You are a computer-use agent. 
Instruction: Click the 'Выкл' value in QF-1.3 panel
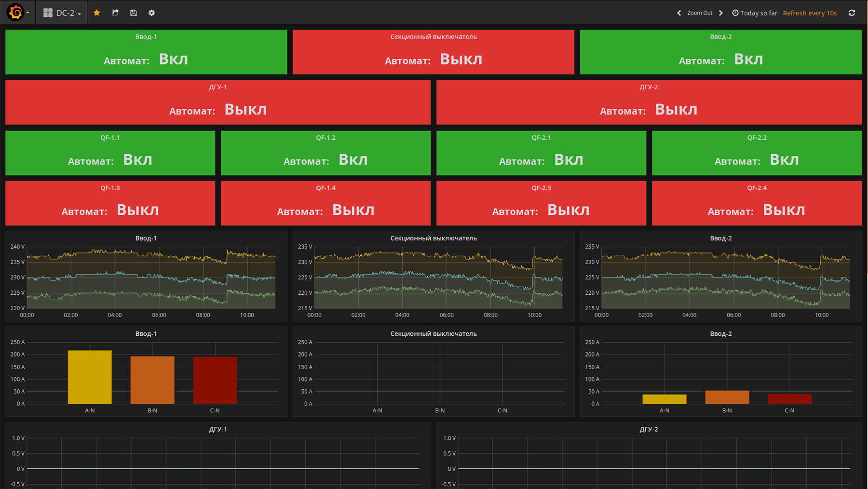click(x=138, y=210)
